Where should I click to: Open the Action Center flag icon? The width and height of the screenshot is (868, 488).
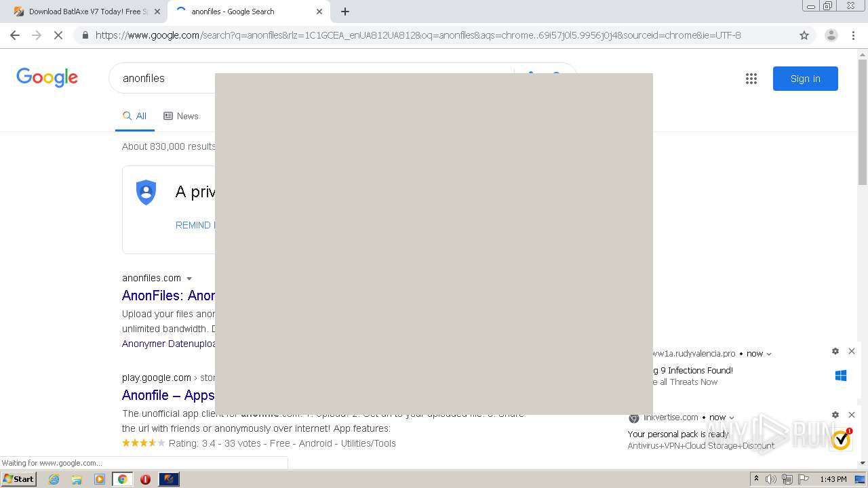(804, 479)
